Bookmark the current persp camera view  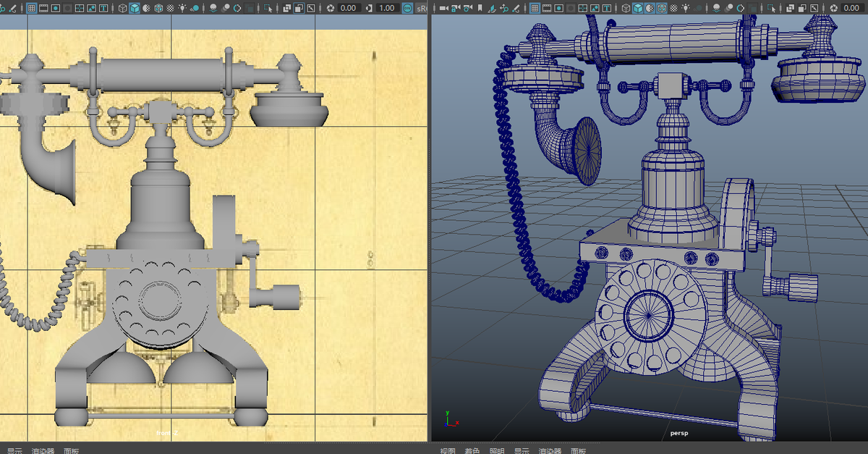[x=479, y=8]
